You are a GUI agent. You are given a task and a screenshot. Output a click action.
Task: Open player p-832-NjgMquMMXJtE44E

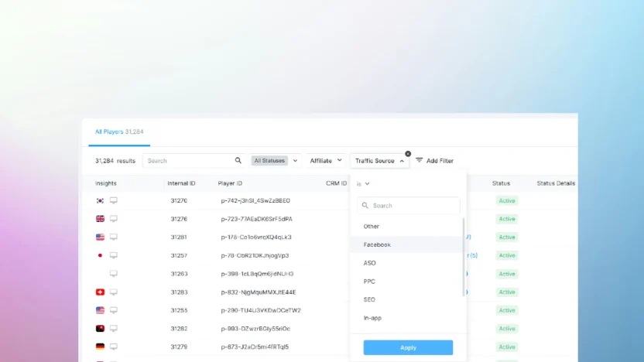[259, 292]
